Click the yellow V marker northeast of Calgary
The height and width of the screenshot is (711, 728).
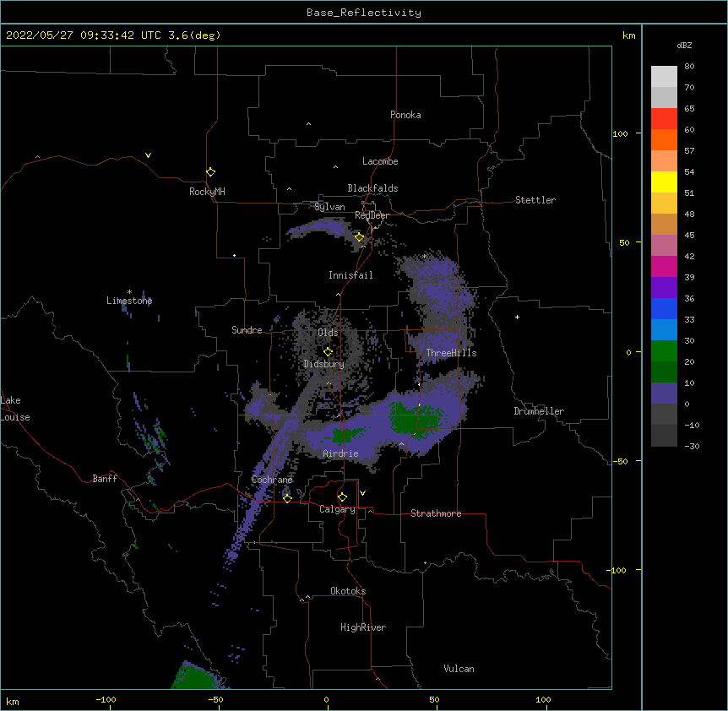click(x=362, y=493)
